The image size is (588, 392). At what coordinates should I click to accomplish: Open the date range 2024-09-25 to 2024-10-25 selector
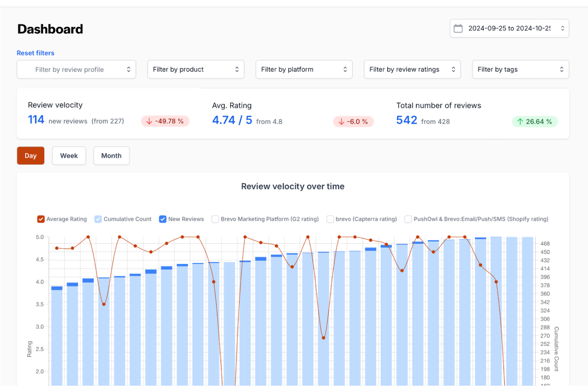509,29
